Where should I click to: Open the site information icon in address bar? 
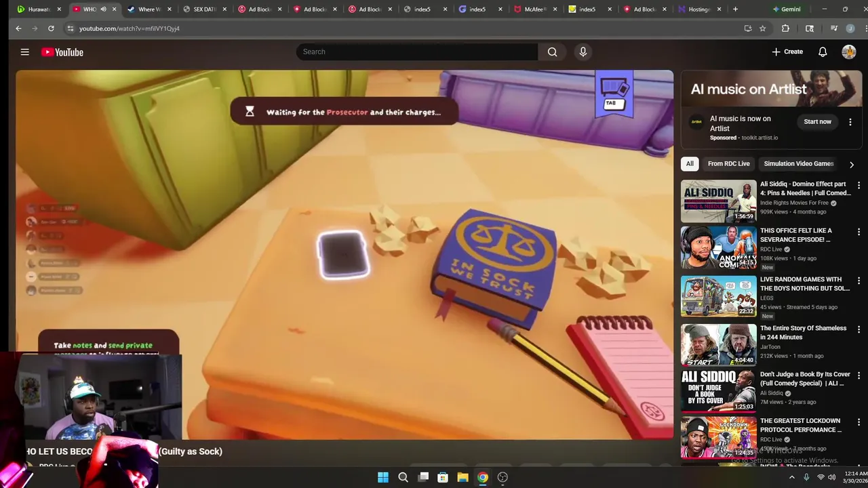tap(70, 28)
